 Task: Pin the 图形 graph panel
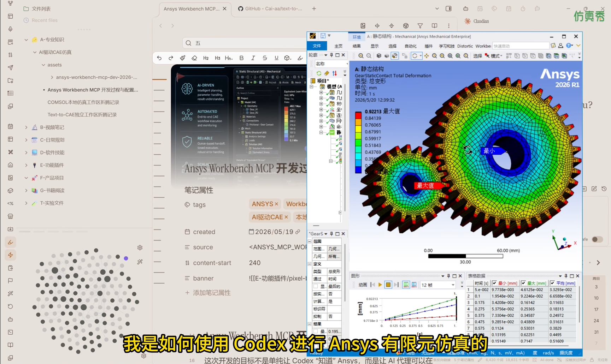[448, 276]
